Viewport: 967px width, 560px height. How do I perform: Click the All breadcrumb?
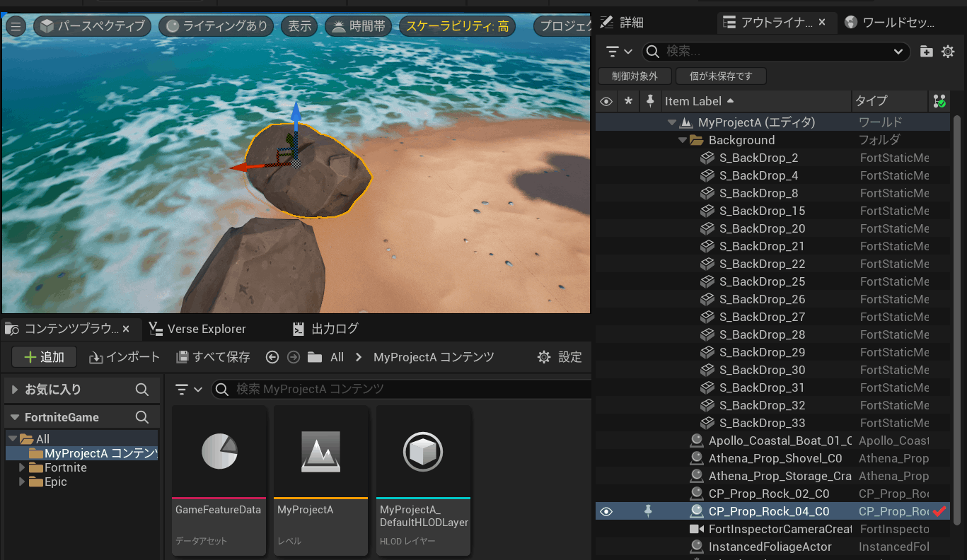click(337, 357)
